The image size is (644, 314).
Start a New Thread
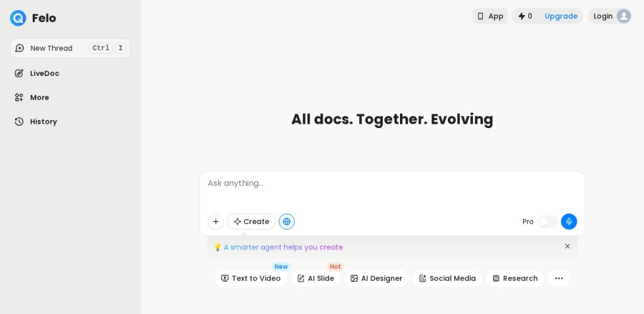[x=70, y=48]
